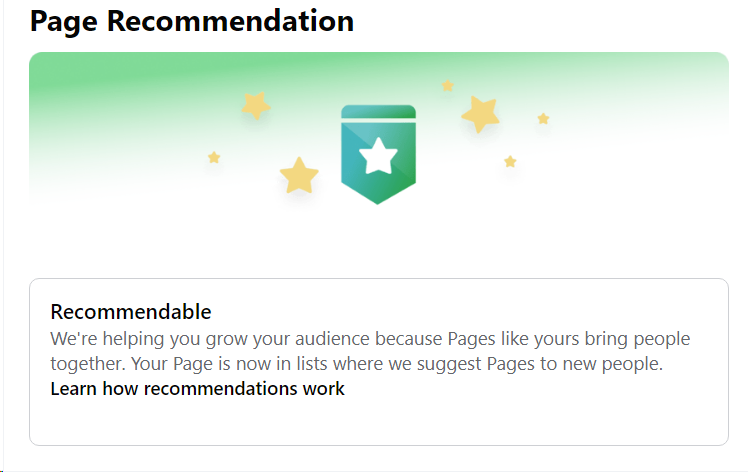This screenshot has width=748, height=472.
Task: Click the white star inside the badge
Action: point(378,156)
